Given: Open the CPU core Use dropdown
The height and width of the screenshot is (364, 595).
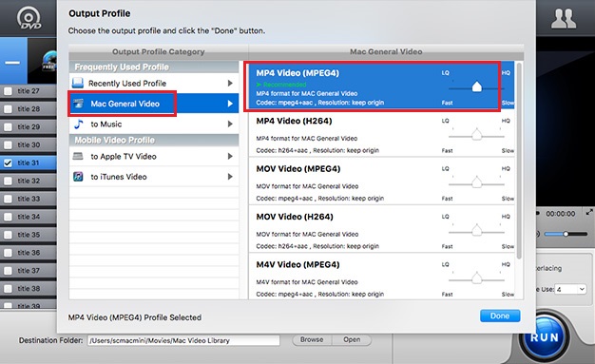Looking at the screenshot, I should coord(570,289).
